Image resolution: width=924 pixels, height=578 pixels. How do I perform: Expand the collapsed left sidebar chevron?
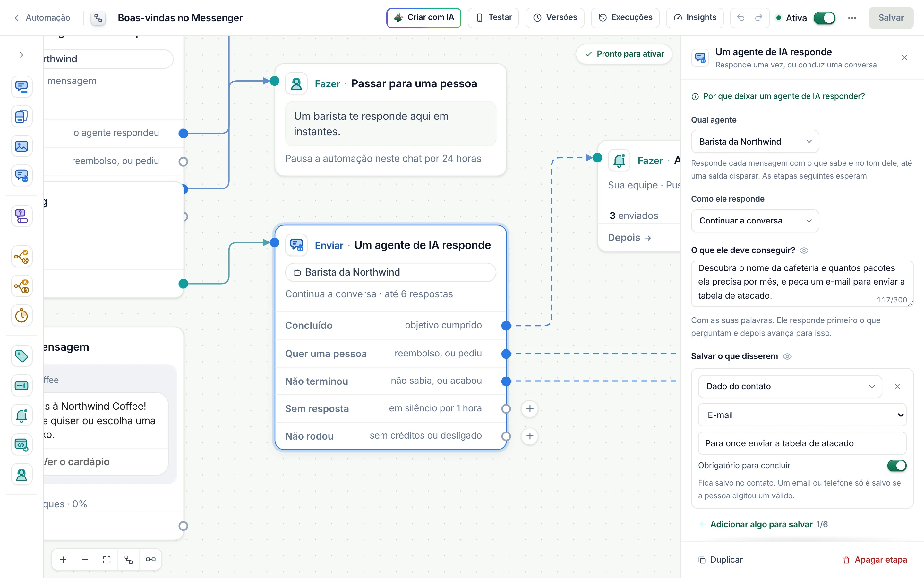(x=21, y=55)
